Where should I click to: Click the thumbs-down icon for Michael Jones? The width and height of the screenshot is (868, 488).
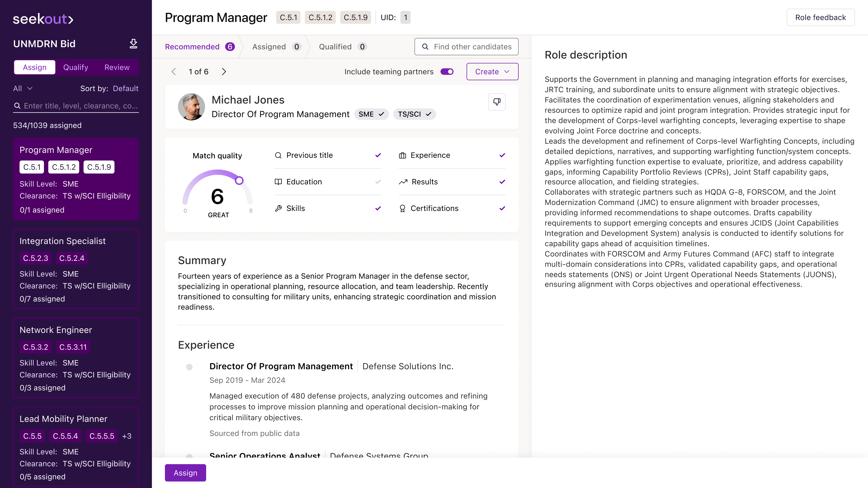click(x=497, y=102)
